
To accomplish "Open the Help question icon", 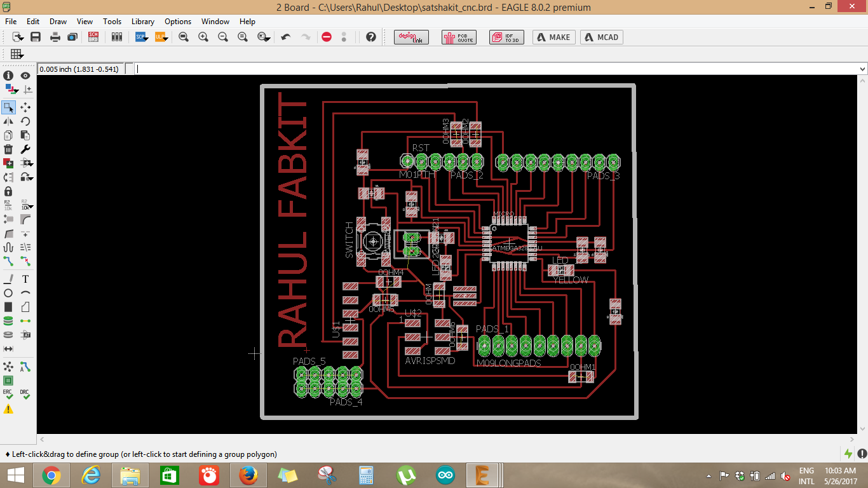I will 371,37.
